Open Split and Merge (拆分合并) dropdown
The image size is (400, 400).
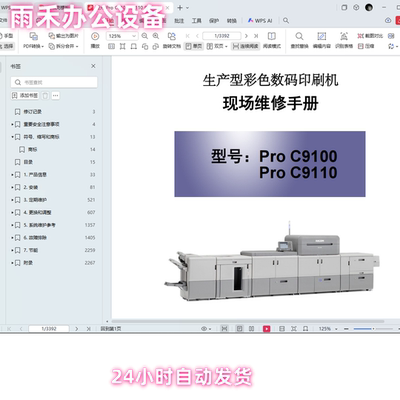63,46
